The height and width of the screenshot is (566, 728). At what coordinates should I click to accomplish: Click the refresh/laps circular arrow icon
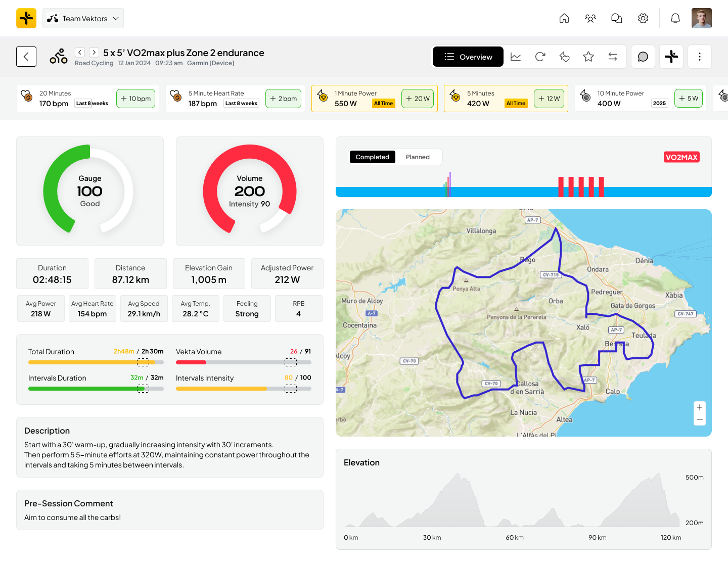click(540, 57)
